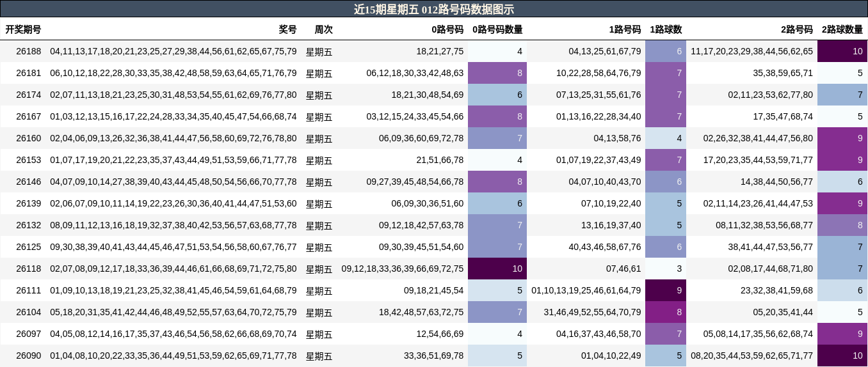Click 1路号码 cell 04,13,58,76
This screenshot has width=868, height=367.
click(x=617, y=138)
